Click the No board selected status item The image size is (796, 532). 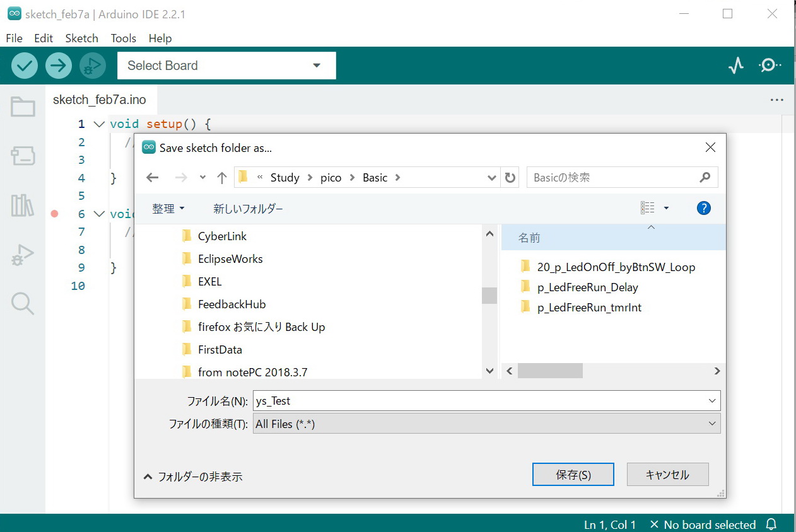pos(703,524)
